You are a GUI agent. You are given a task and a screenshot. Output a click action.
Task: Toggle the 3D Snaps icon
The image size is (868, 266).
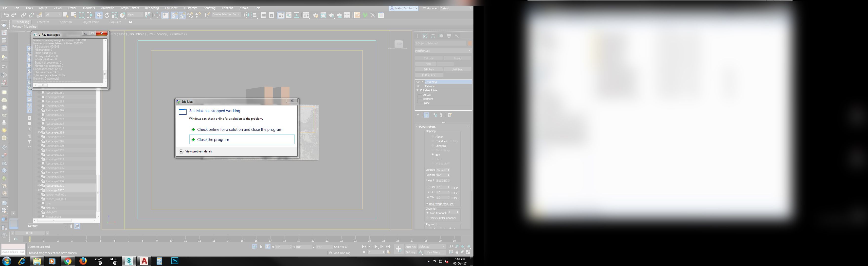(x=174, y=15)
